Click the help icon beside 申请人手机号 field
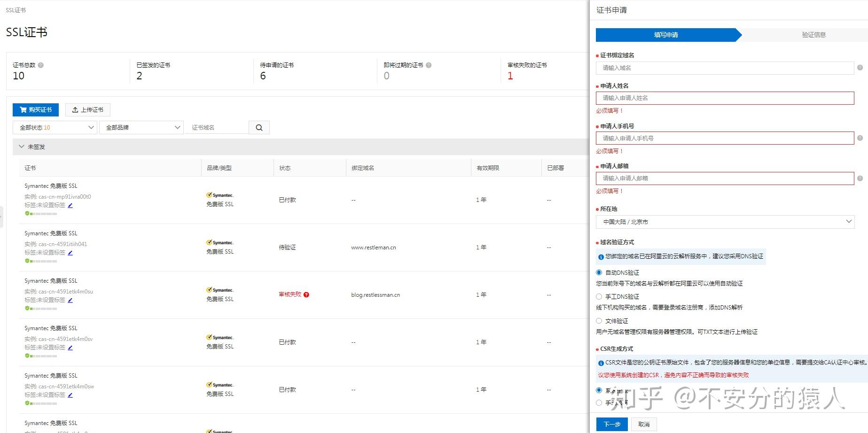 click(860, 138)
